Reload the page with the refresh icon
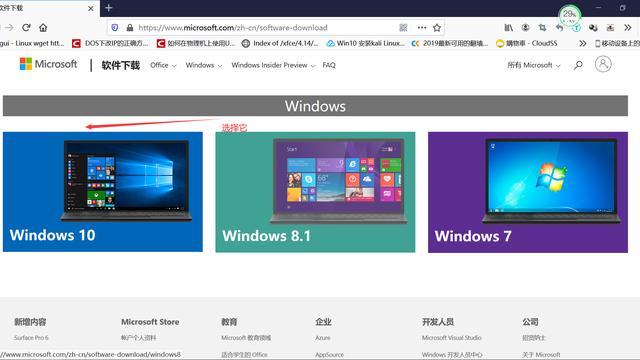The width and height of the screenshot is (640, 360). tap(27, 28)
